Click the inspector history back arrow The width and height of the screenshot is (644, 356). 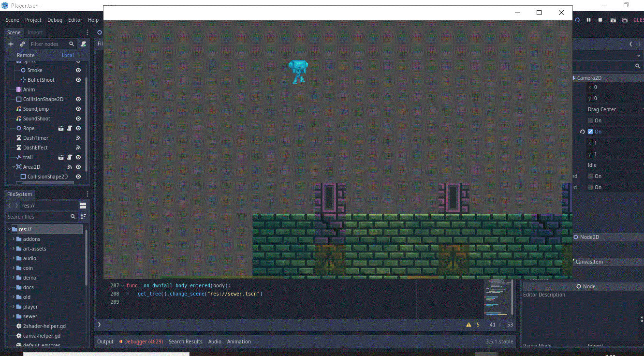[x=630, y=44]
